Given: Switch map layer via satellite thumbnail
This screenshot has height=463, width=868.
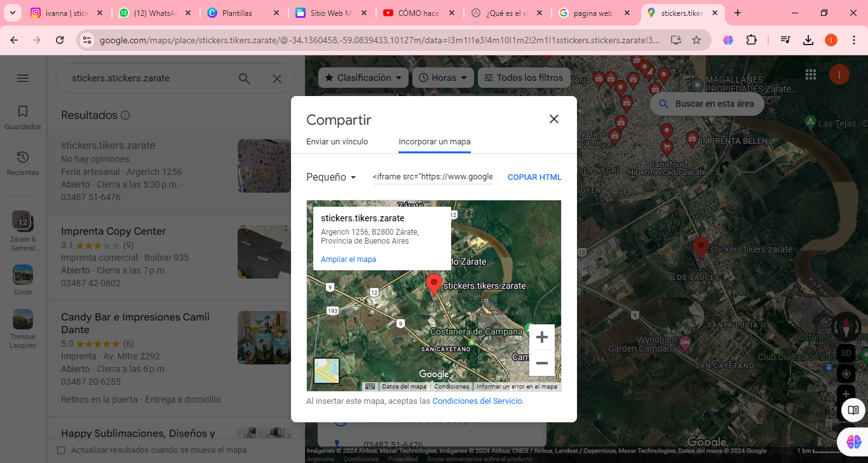Looking at the screenshot, I should [x=327, y=371].
